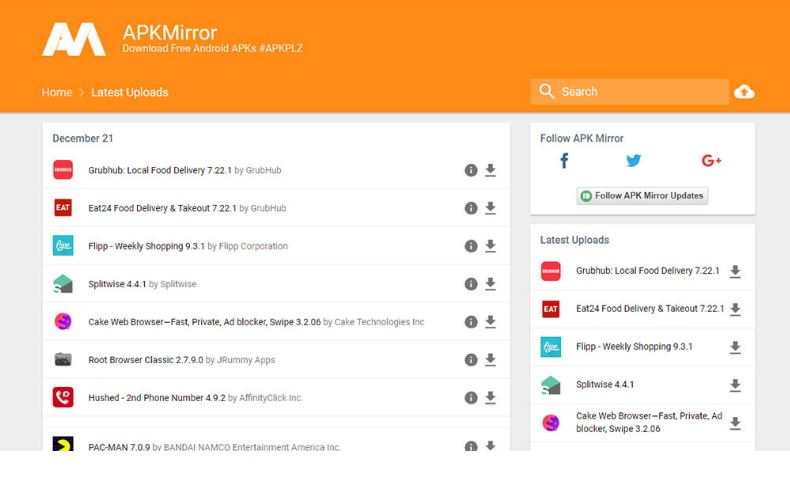Download Hushed 2nd Phone Number APK
Viewport: 790px width, 502px height.
(x=490, y=398)
